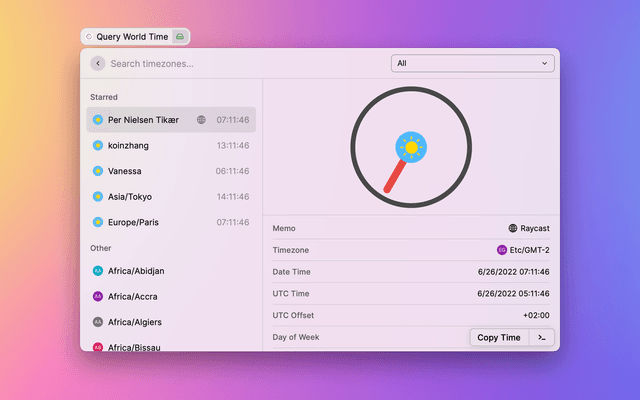Toggle the circle on Query World Time tag
This screenshot has width=640, height=400.
pyautogui.click(x=89, y=37)
